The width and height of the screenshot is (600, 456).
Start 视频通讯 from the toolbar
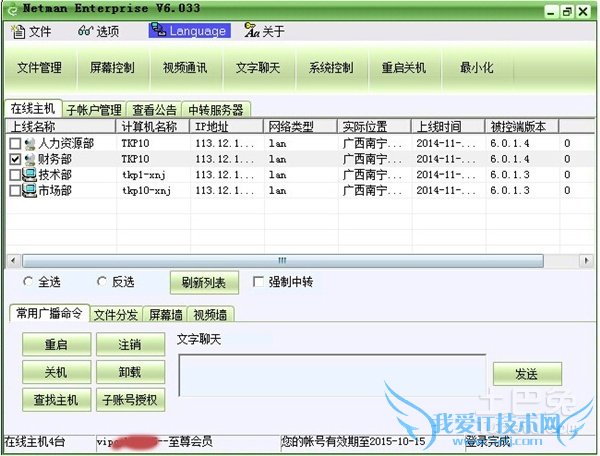click(185, 68)
